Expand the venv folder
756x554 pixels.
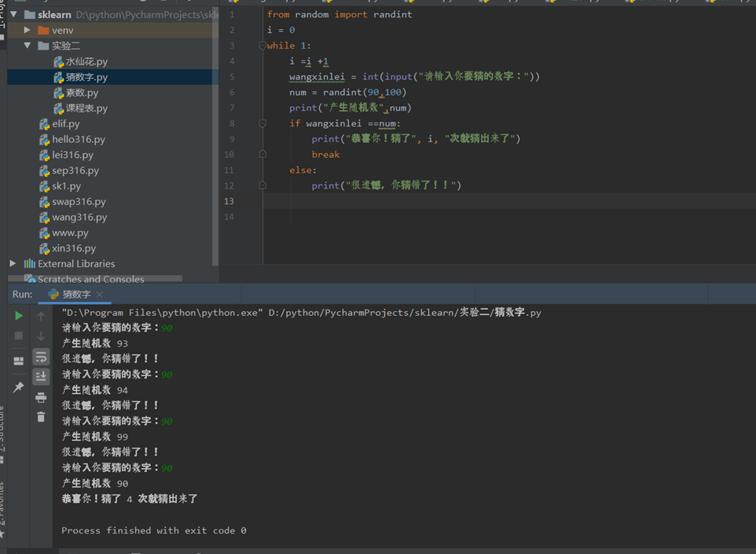click(x=28, y=30)
